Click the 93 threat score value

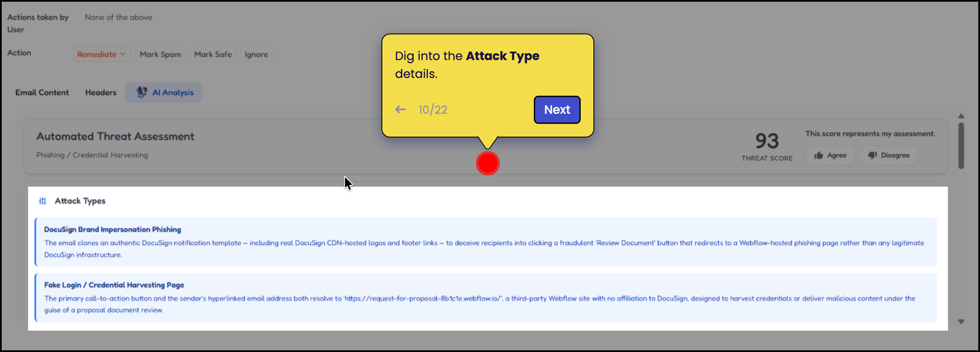pos(767,141)
